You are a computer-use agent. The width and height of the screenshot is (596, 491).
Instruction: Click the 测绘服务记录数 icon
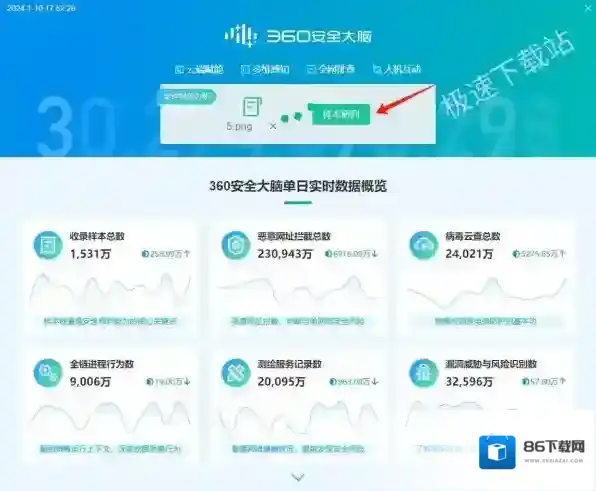(x=236, y=373)
